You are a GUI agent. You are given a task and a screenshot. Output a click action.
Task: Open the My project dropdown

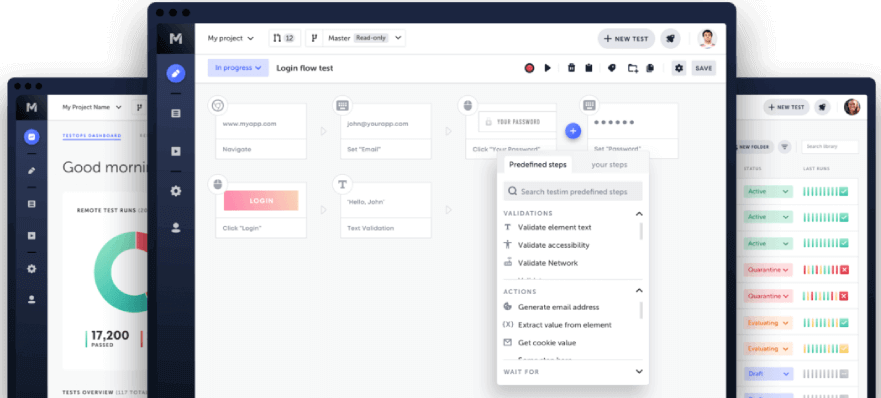pos(230,38)
